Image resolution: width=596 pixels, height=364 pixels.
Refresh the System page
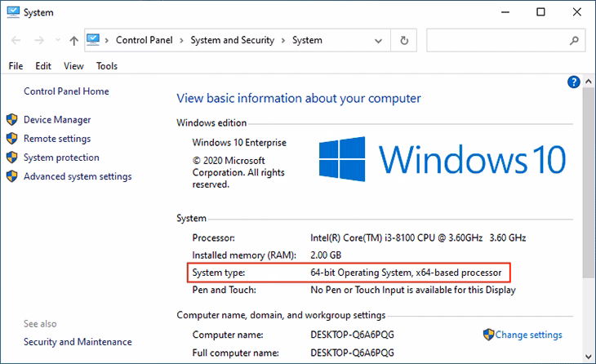[x=404, y=40]
